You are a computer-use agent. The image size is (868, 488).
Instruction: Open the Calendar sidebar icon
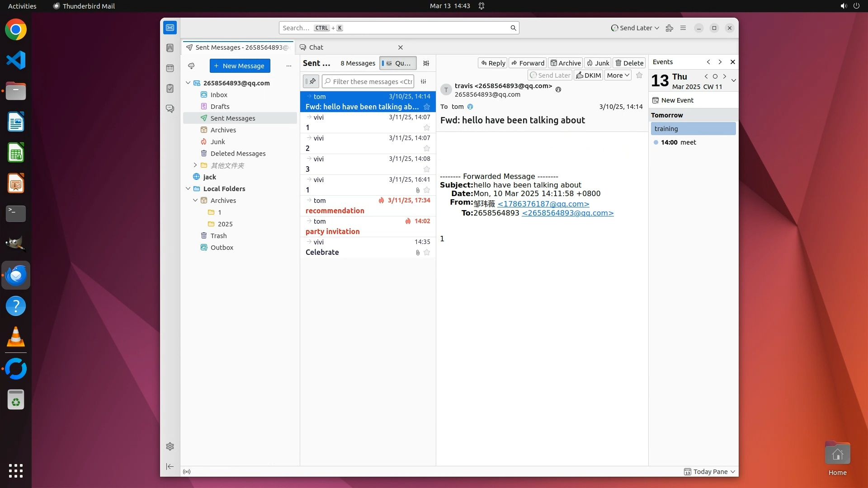coord(170,68)
